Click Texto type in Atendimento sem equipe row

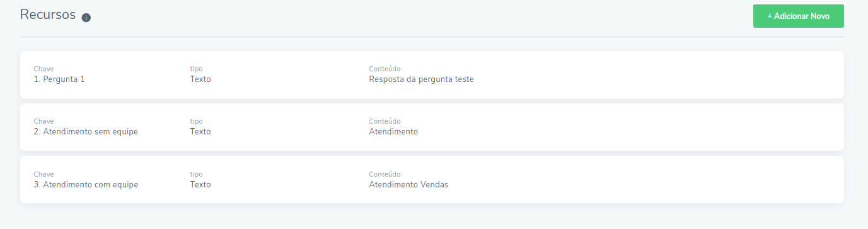[200, 132]
